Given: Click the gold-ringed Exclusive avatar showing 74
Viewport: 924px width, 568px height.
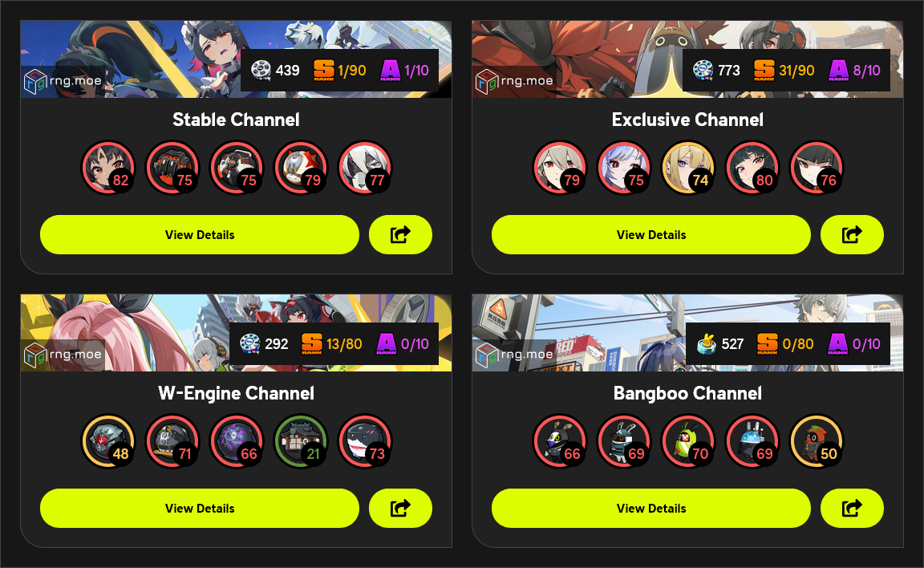Looking at the screenshot, I should tap(688, 168).
